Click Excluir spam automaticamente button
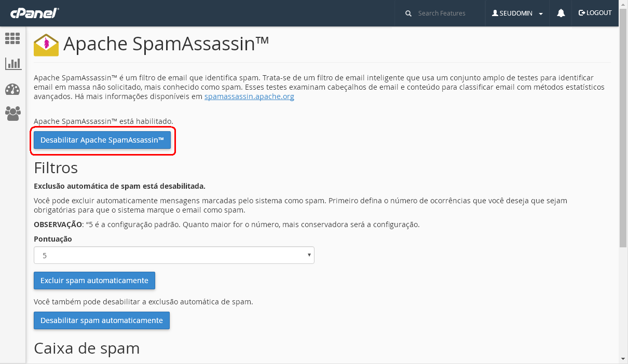Image resolution: width=628 pixels, height=364 pixels. 94,281
